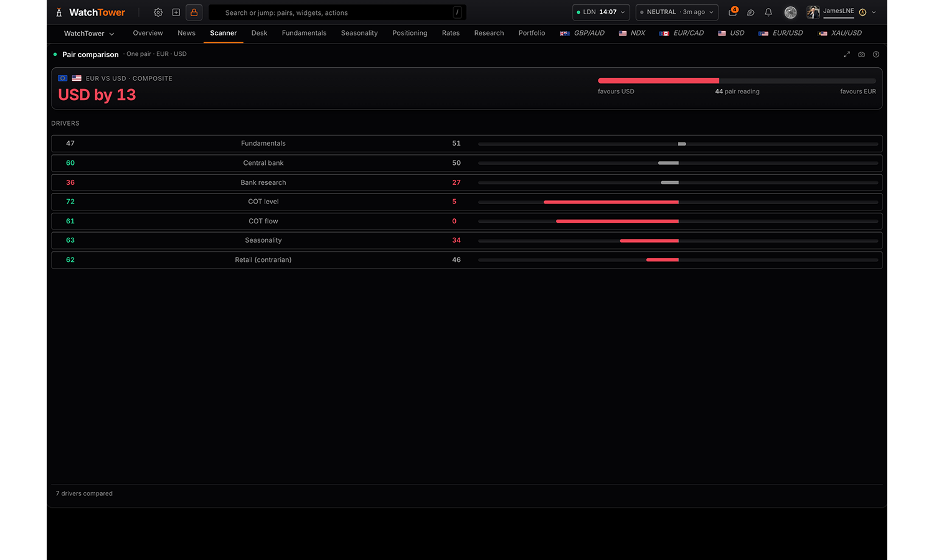934x560 pixels.
Task: Open the Portfolio tab
Action: (x=532, y=33)
